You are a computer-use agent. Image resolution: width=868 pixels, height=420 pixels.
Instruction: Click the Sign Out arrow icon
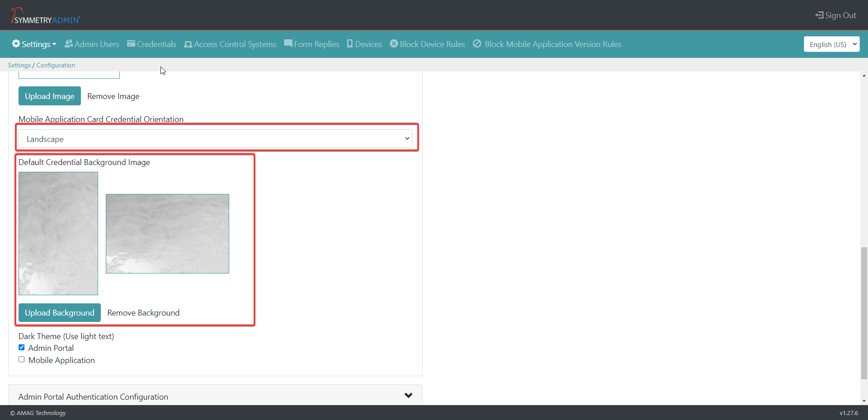tap(819, 15)
